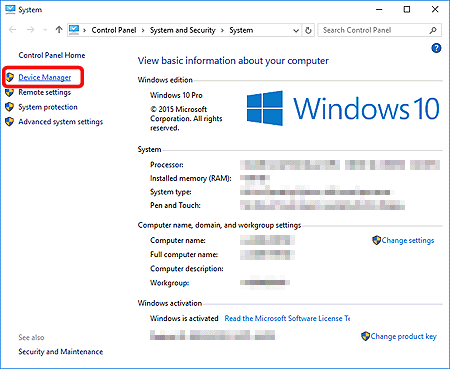Click the forward navigation arrow
This screenshot has width=450, height=369.
[30, 30]
